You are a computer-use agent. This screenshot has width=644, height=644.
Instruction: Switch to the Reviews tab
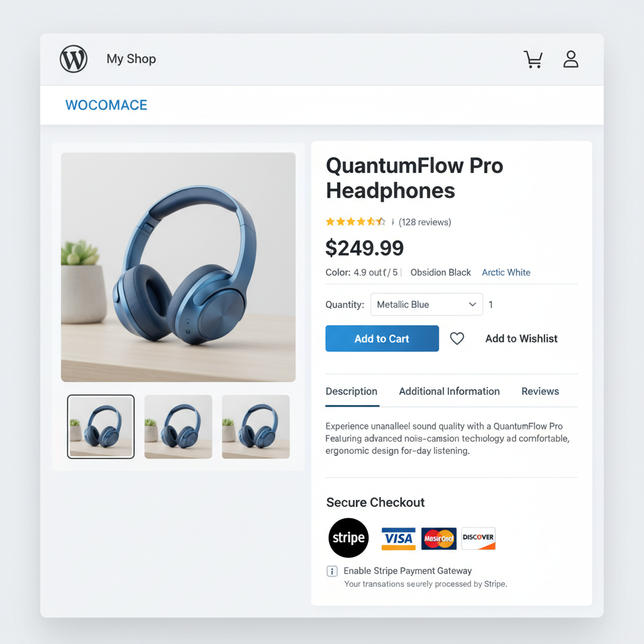coord(540,391)
